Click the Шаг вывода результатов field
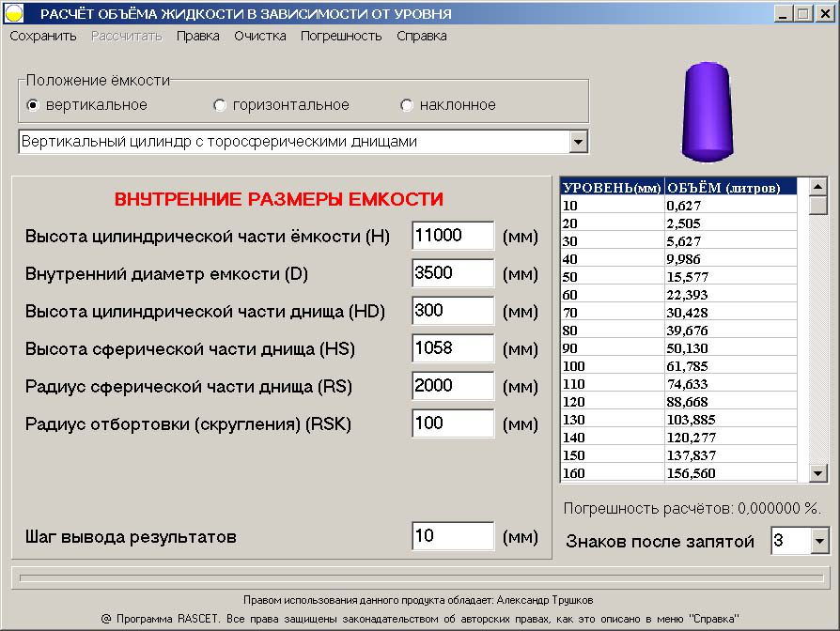Screen dimensions: 840x631 click(x=453, y=535)
